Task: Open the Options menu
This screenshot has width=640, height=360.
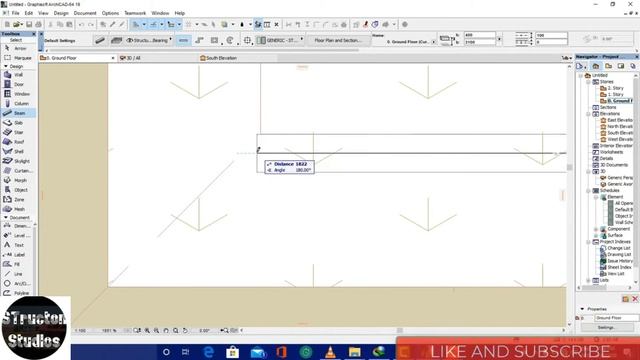Action: coord(110,13)
